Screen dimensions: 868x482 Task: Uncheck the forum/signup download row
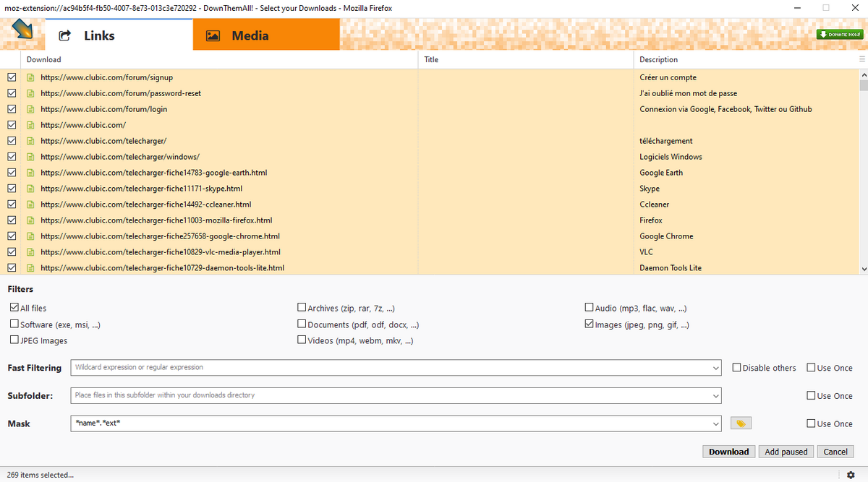[12, 77]
